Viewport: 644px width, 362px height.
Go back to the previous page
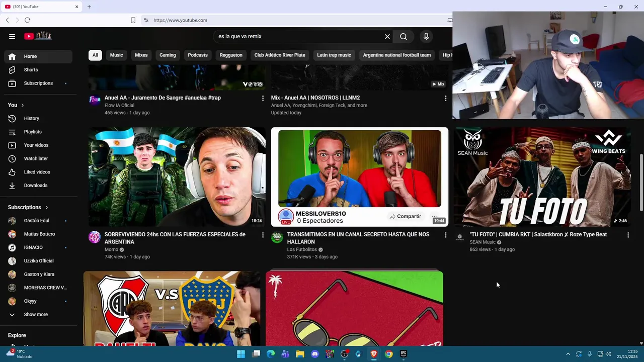pos(7,20)
